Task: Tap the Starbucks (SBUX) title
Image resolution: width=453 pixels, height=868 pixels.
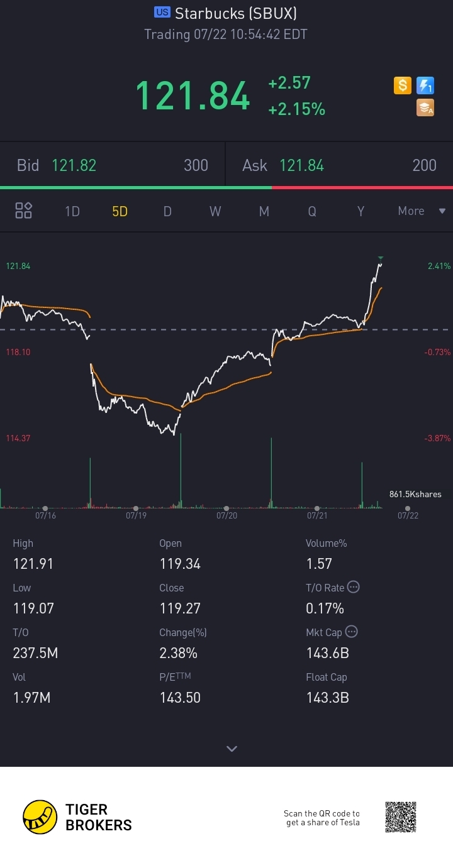Action: coord(236,13)
